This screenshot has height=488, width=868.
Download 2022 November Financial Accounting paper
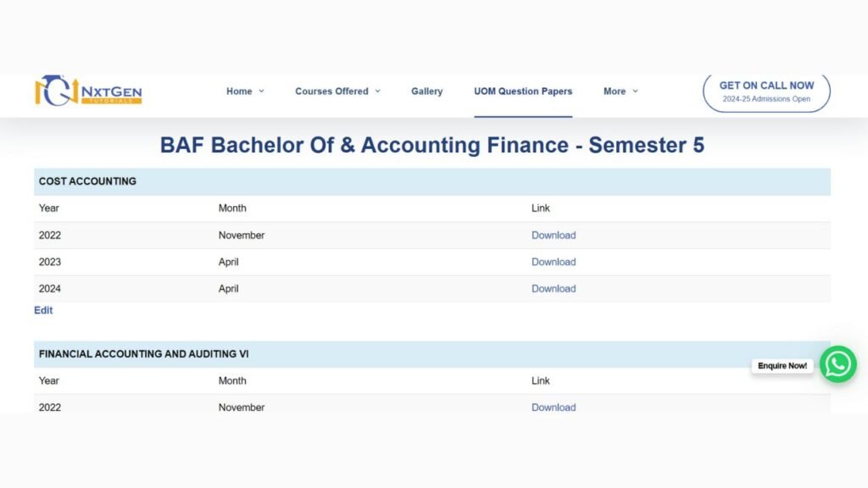tap(553, 408)
